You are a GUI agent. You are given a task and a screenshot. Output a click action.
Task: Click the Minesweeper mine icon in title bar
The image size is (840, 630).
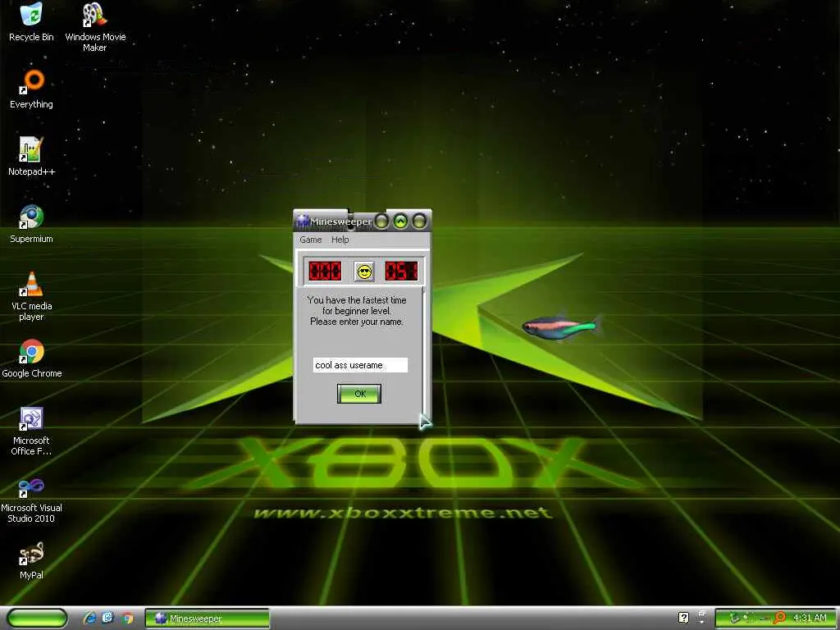pyautogui.click(x=304, y=221)
